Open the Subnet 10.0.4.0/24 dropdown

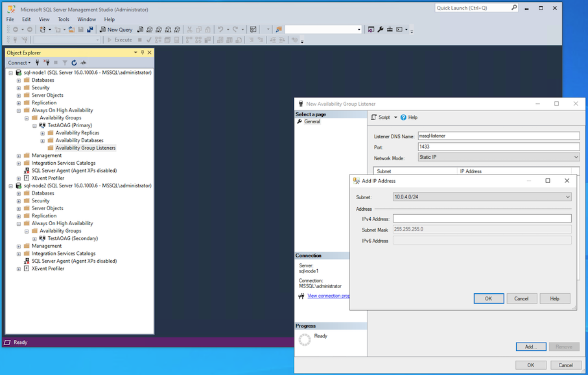tap(568, 197)
